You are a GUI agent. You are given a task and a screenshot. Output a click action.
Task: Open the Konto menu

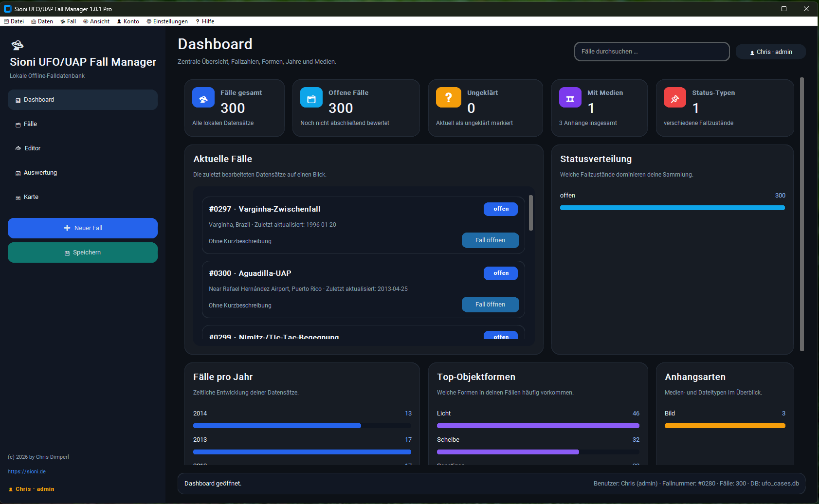pyautogui.click(x=128, y=21)
